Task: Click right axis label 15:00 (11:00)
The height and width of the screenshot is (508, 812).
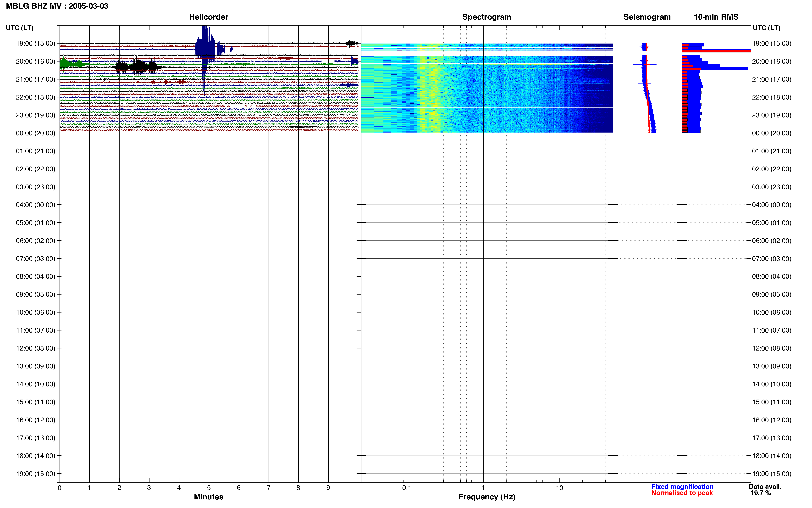Action: pyautogui.click(x=772, y=402)
